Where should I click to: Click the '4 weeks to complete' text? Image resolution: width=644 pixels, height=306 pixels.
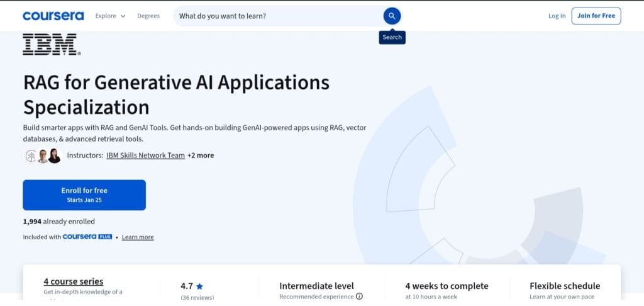coord(447,286)
